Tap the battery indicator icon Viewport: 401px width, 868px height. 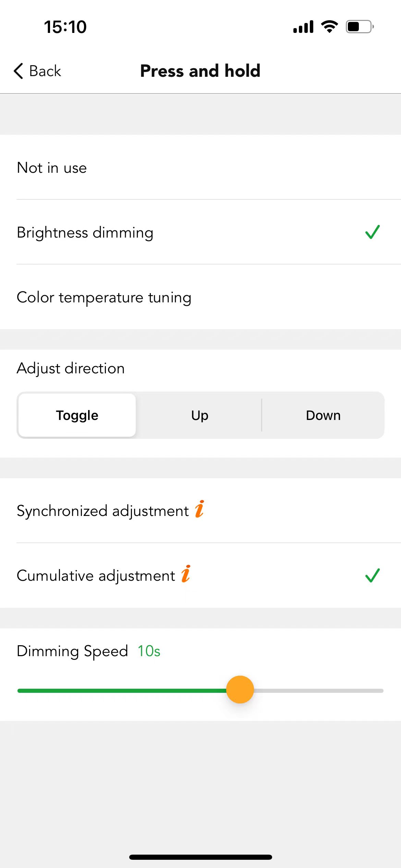pyautogui.click(x=360, y=26)
